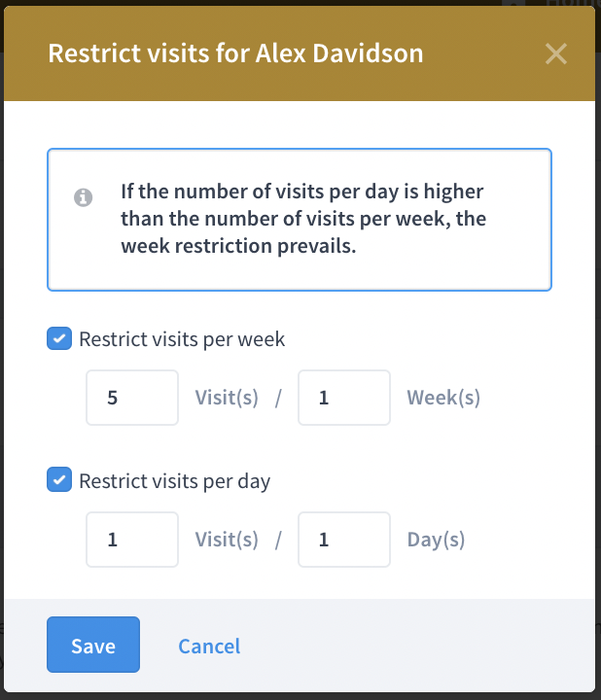Viewport: 601px width, 700px height.
Task: Cancel the visit restriction changes
Action: tap(209, 646)
